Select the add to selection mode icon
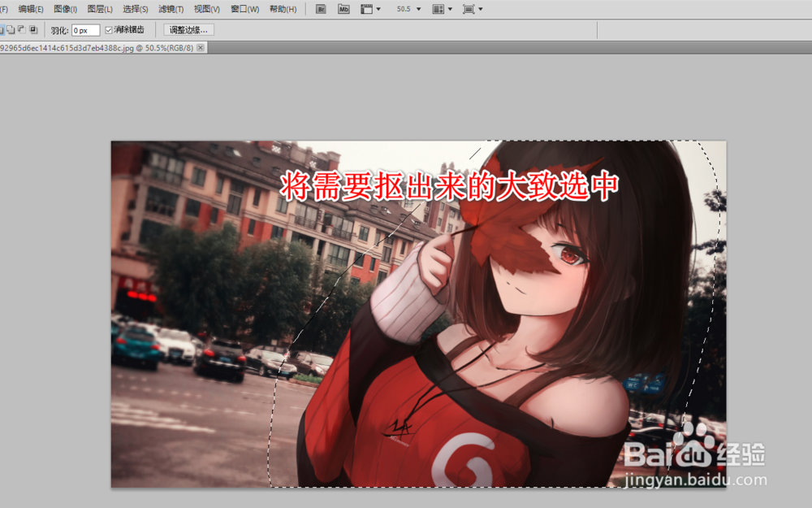The image size is (812, 508). coord(11,29)
